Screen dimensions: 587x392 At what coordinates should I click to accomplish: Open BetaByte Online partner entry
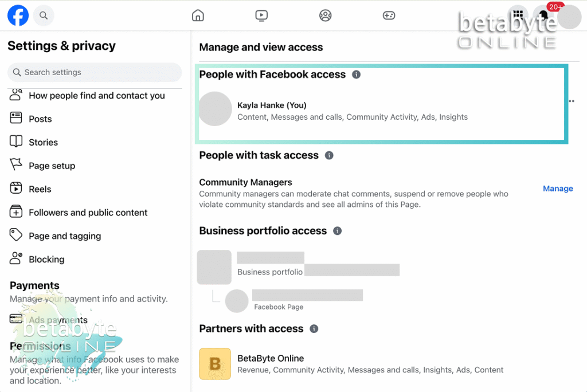271,359
